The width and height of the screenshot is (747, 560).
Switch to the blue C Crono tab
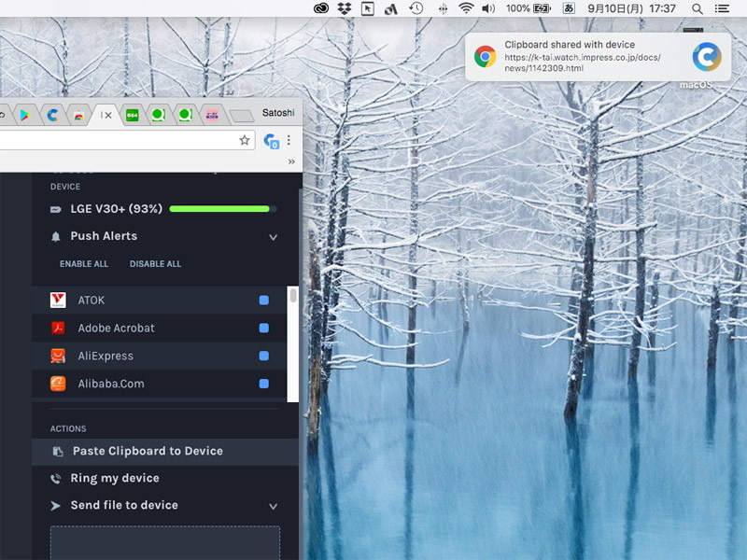[x=52, y=115]
